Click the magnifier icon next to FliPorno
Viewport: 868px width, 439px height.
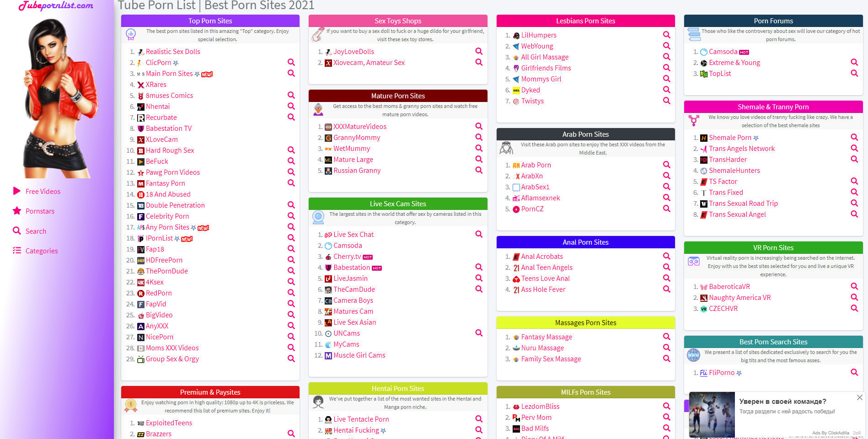pos(854,372)
